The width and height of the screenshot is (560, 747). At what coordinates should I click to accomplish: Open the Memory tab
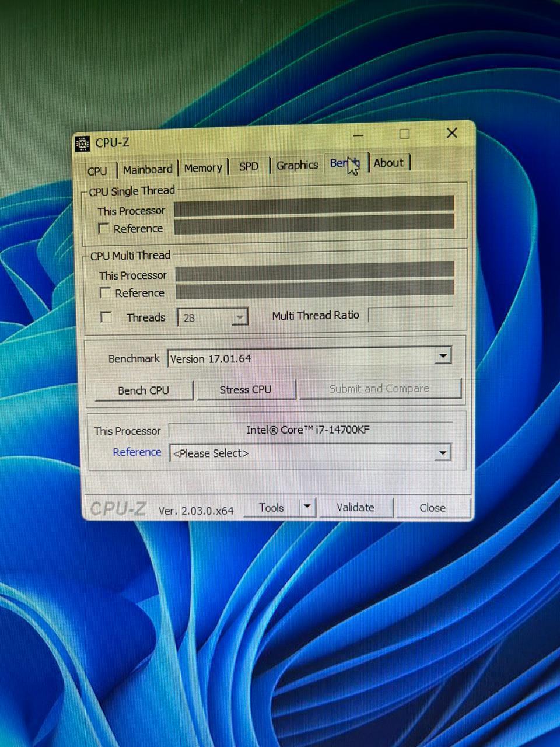(203, 168)
